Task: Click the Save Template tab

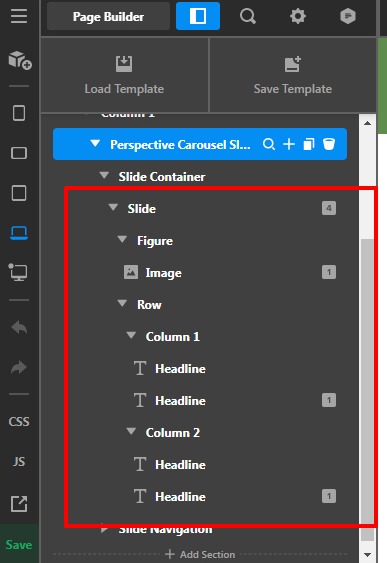Action: pyautogui.click(x=293, y=75)
